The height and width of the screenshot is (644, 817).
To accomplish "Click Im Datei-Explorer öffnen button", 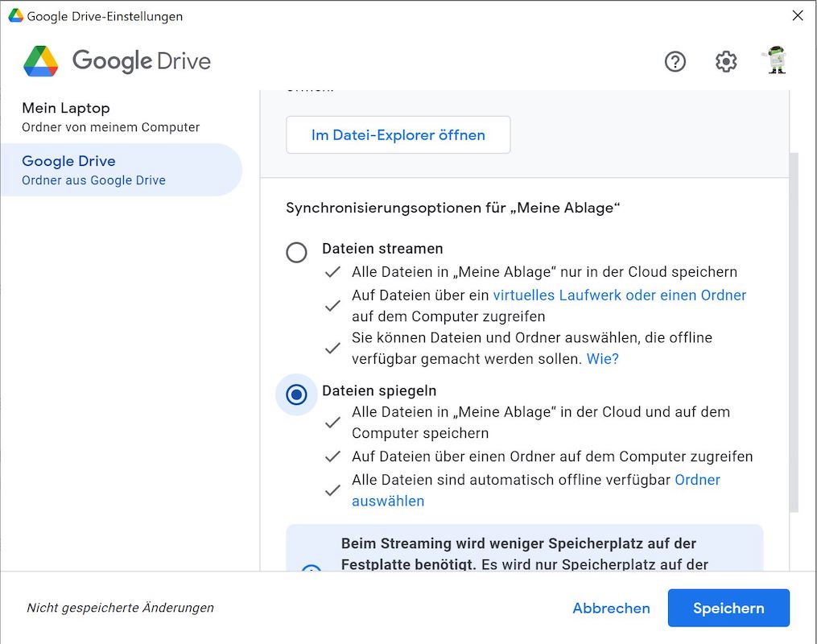I will pos(398,135).
